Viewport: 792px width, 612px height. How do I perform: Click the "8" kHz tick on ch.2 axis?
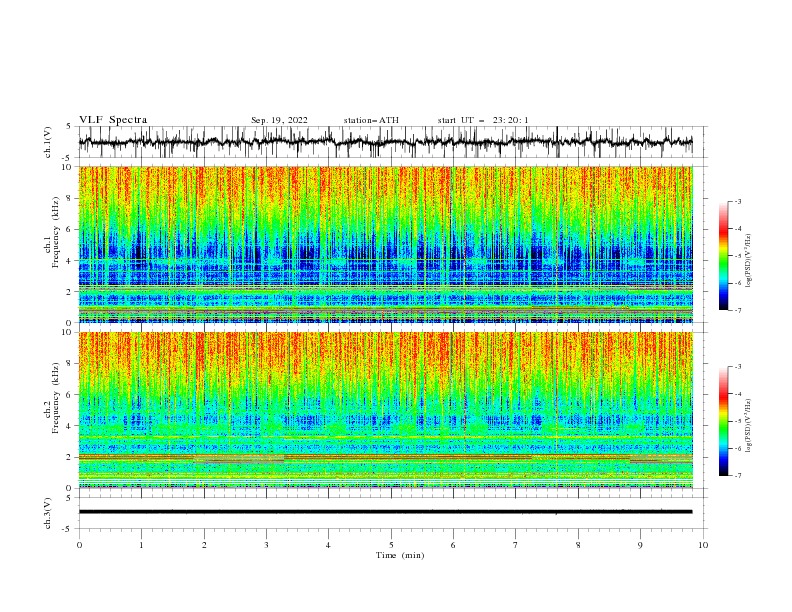click(x=70, y=364)
